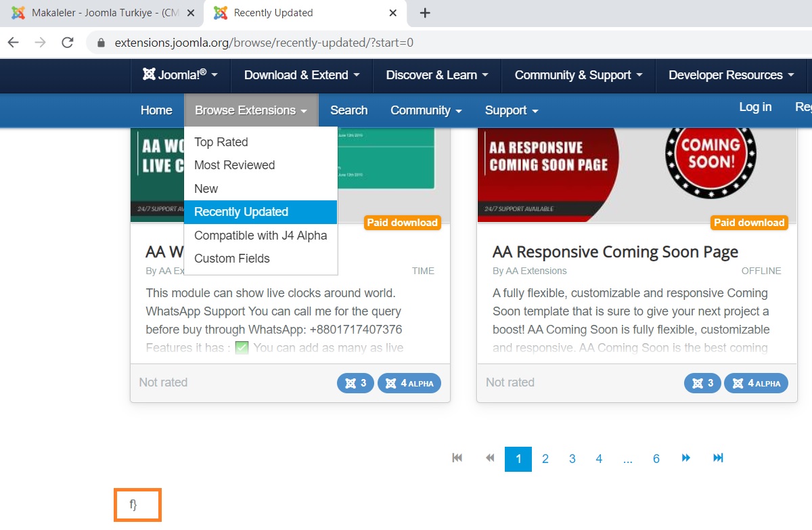Click the browser forward arrow
Screen dimensions: 812x530
[41, 43]
